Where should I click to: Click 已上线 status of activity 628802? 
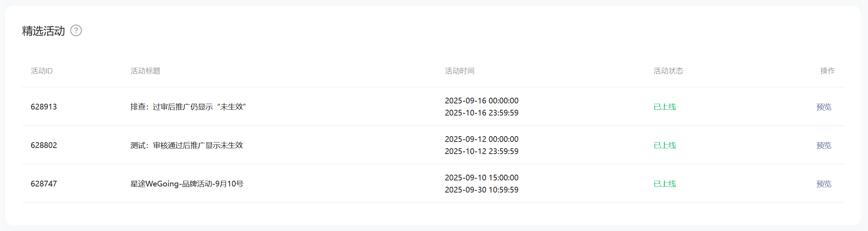coord(665,145)
